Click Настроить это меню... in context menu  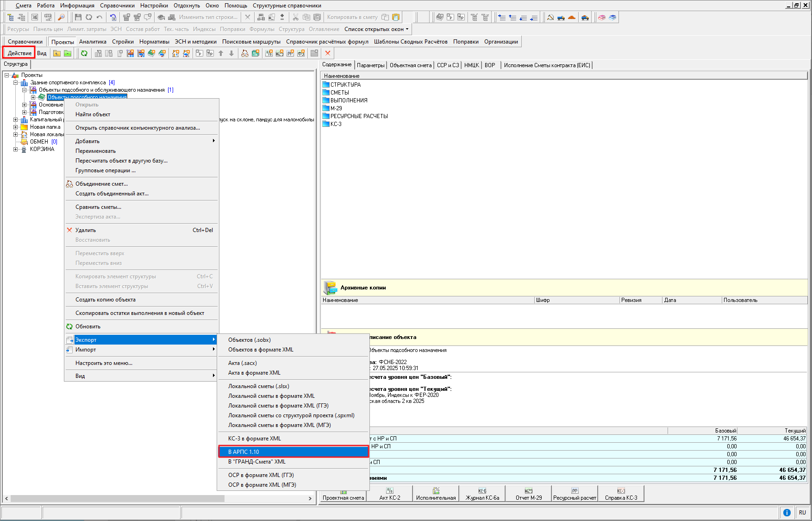pyautogui.click(x=141, y=363)
